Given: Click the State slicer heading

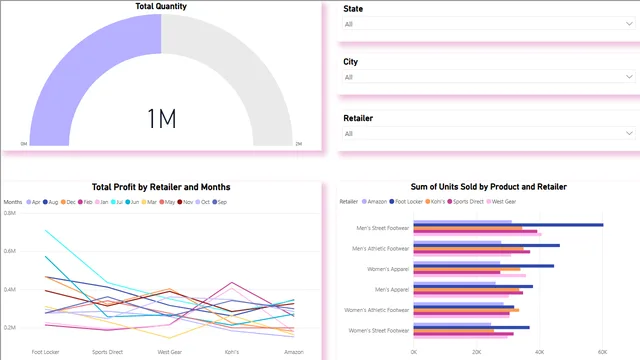Looking at the screenshot, I should [x=353, y=9].
